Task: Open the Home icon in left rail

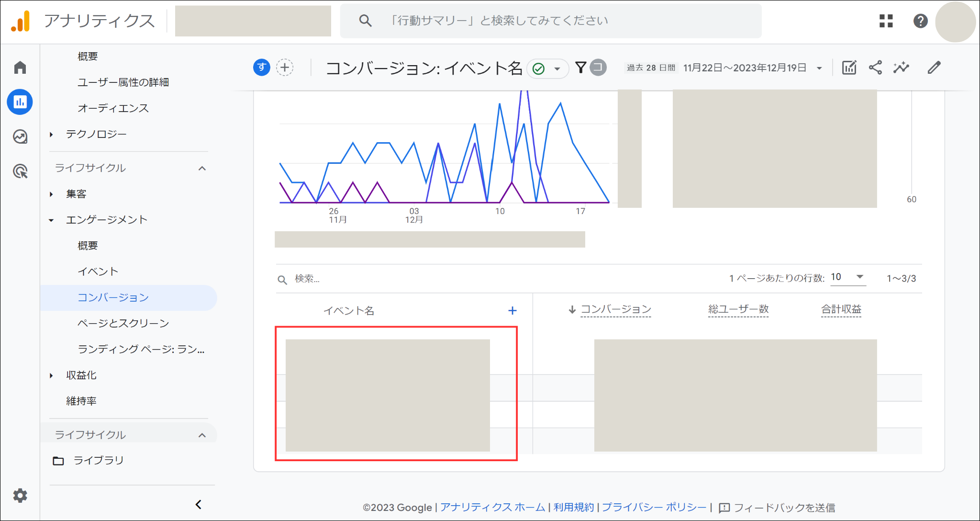Action: pos(20,68)
